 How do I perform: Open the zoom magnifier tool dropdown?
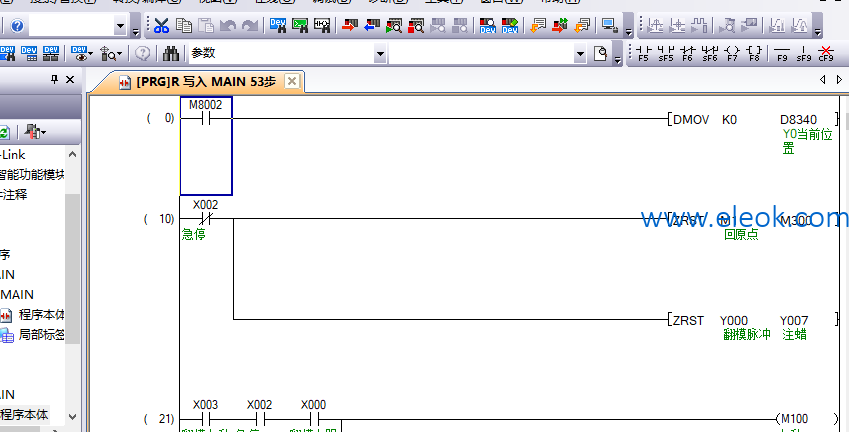(x=111, y=53)
